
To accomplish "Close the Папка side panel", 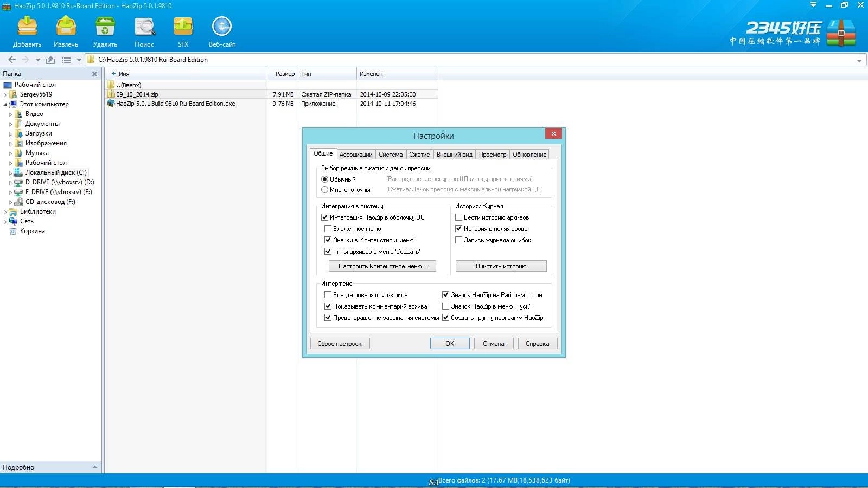I will coord(95,74).
